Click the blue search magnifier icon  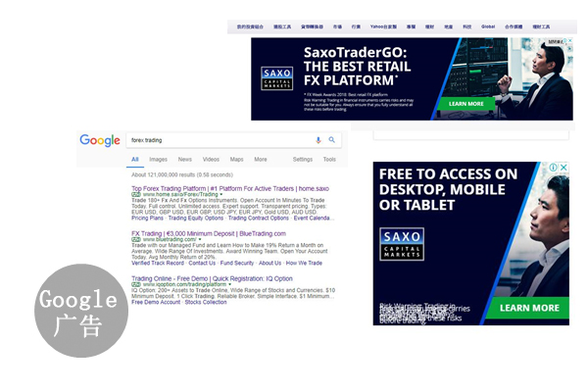coord(332,140)
